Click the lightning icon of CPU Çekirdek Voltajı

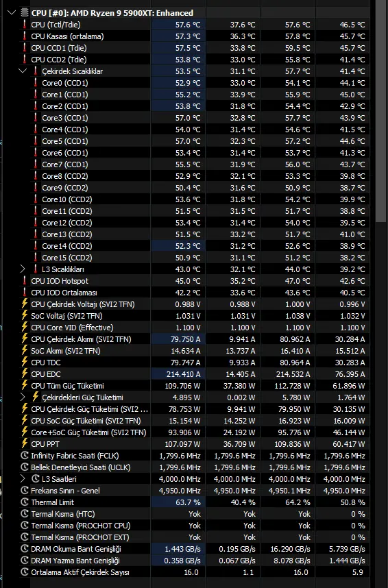point(25,303)
